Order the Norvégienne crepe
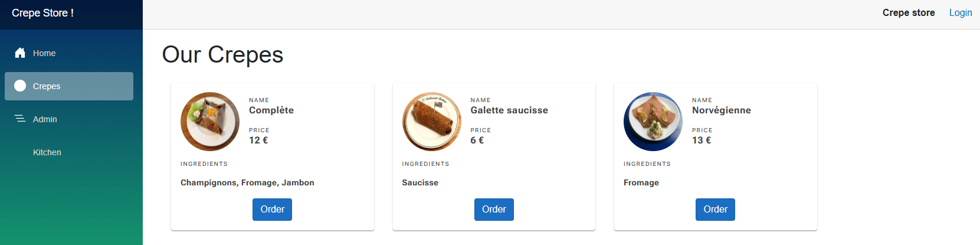Image resolution: width=980 pixels, height=245 pixels. tap(715, 210)
